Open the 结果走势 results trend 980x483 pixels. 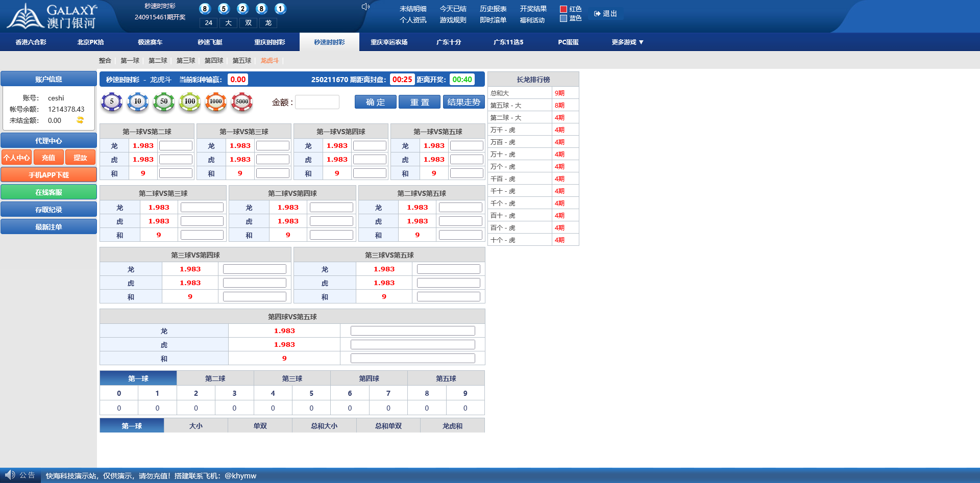(x=463, y=102)
